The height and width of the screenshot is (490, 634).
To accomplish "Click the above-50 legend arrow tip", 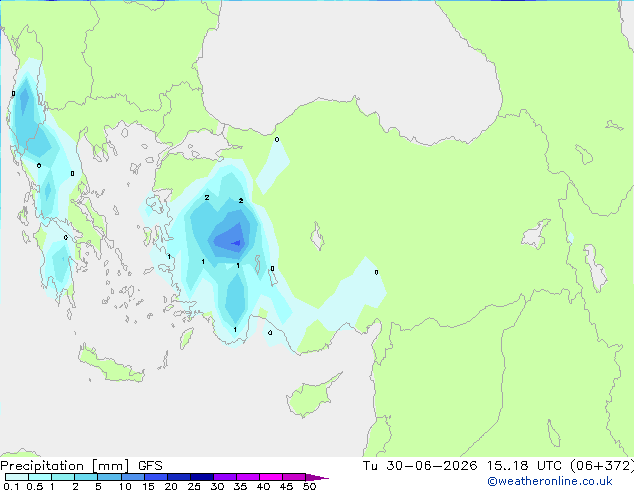I will click(x=317, y=477).
